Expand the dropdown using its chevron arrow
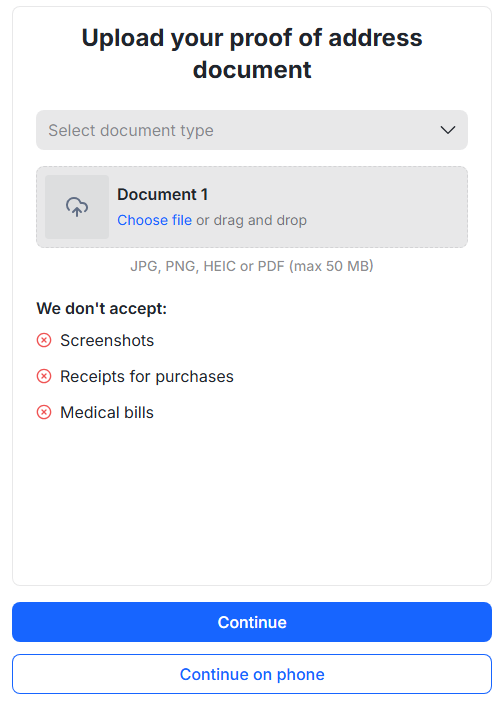The height and width of the screenshot is (706, 498). tap(448, 130)
